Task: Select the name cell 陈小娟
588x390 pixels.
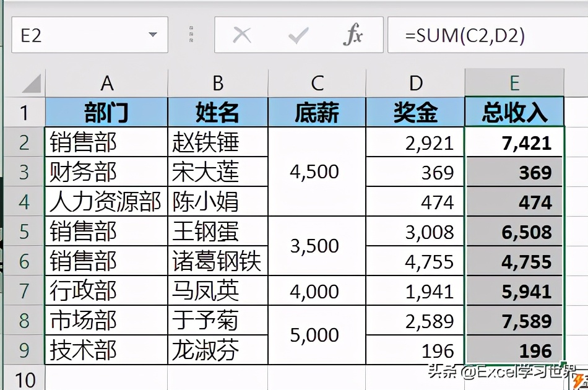Action: 218,201
